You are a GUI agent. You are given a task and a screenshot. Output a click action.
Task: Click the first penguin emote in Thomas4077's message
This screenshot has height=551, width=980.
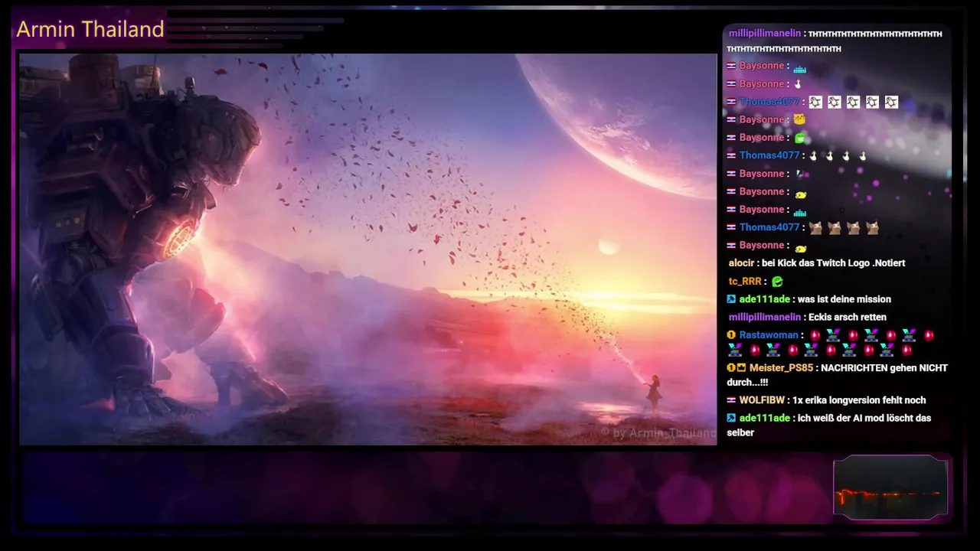(x=816, y=102)
